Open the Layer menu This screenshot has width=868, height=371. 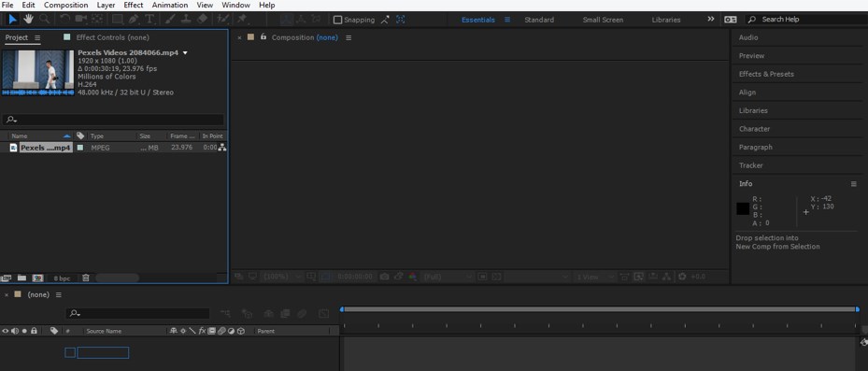coord(106,5)
